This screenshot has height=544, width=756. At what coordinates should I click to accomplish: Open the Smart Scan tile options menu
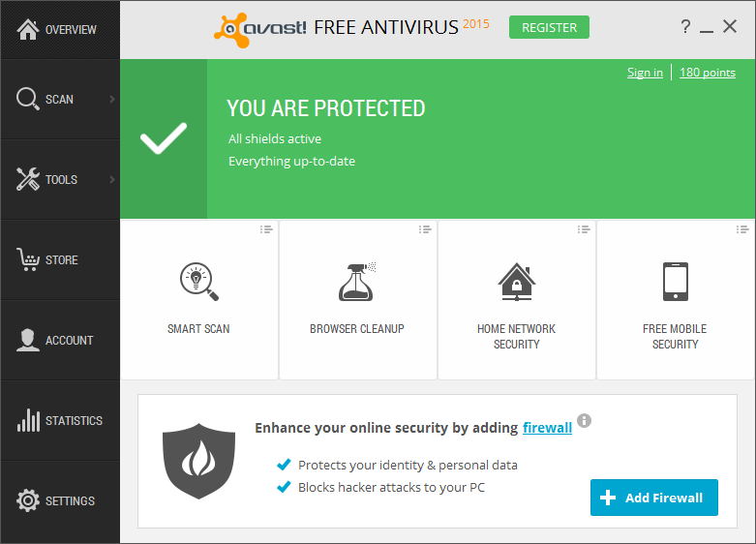[x=266, y=229]
